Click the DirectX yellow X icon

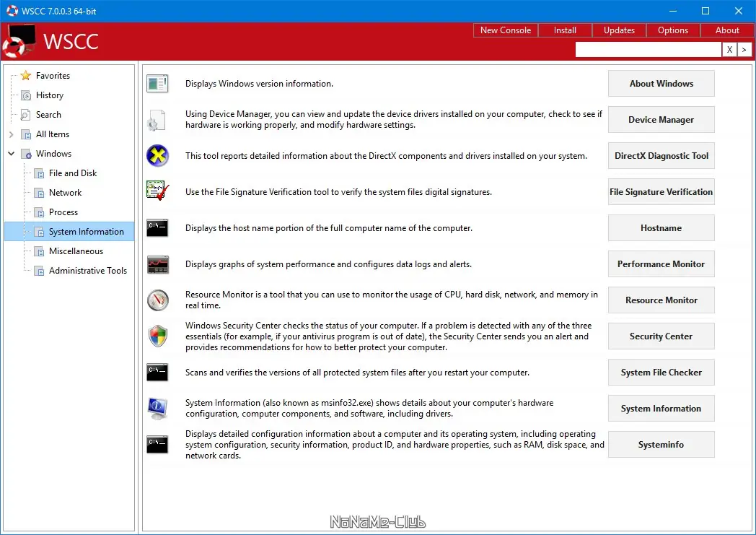(158, 156)
